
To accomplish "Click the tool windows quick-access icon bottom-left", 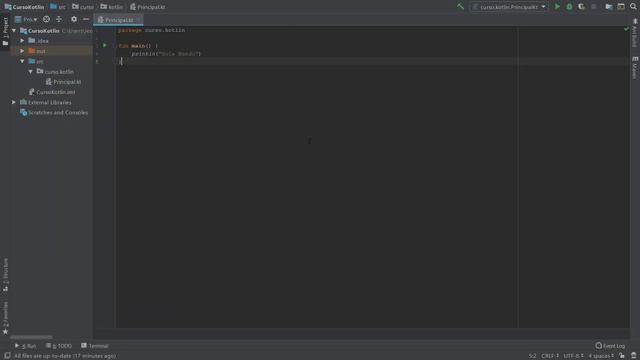I will tap(7, 356).
